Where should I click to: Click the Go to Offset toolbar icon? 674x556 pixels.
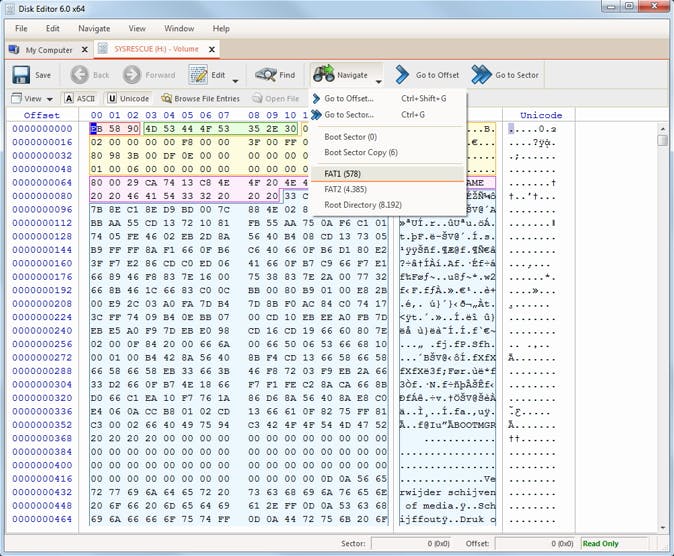pyautogui.click(x=402, y=75)
